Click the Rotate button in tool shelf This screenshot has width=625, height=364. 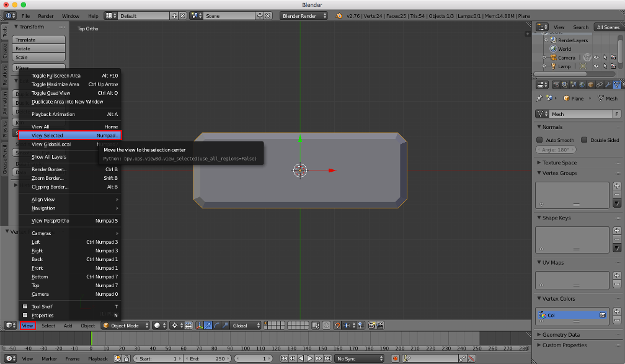point(38,48)
